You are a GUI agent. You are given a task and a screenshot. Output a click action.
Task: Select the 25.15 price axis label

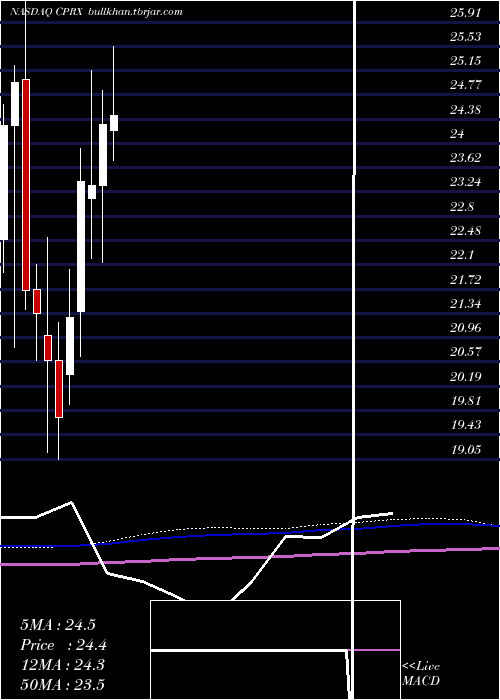click(x=466, y=61)
